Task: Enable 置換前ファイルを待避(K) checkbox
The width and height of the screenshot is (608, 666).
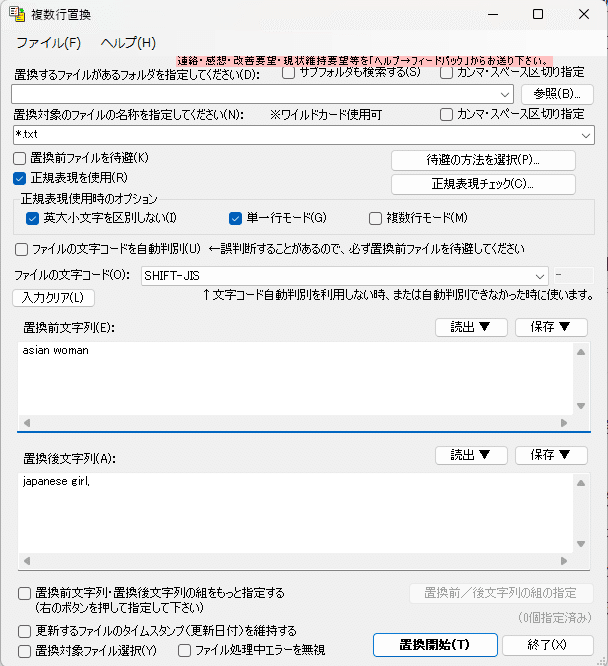Action: coord(20,158)
